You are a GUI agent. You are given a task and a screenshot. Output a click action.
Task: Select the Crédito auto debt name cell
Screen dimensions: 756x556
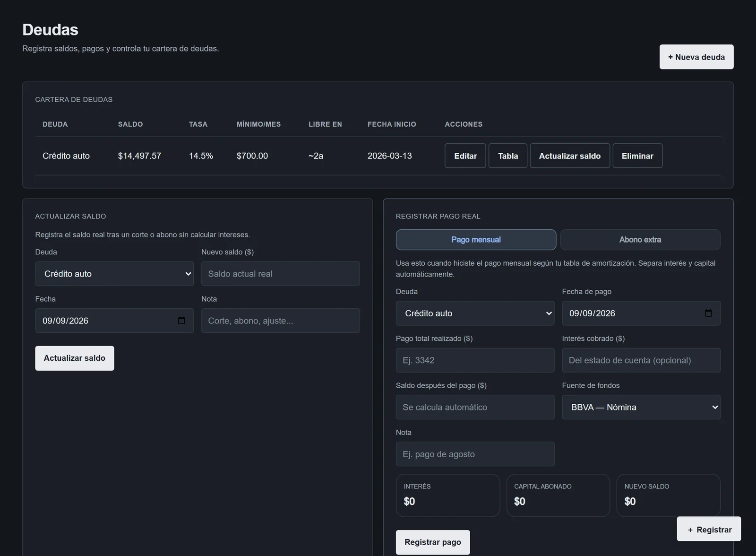click(x=66, y=156)
